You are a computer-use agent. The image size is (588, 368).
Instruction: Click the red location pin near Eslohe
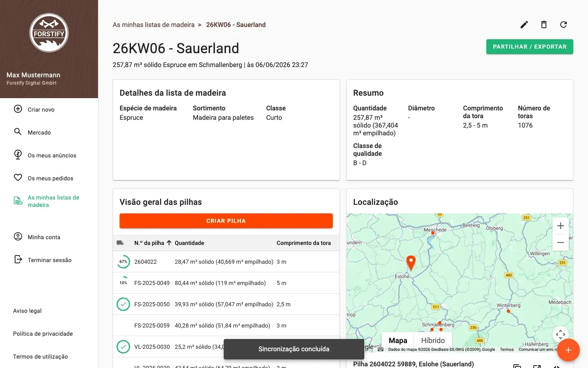(x=411, y=263)
